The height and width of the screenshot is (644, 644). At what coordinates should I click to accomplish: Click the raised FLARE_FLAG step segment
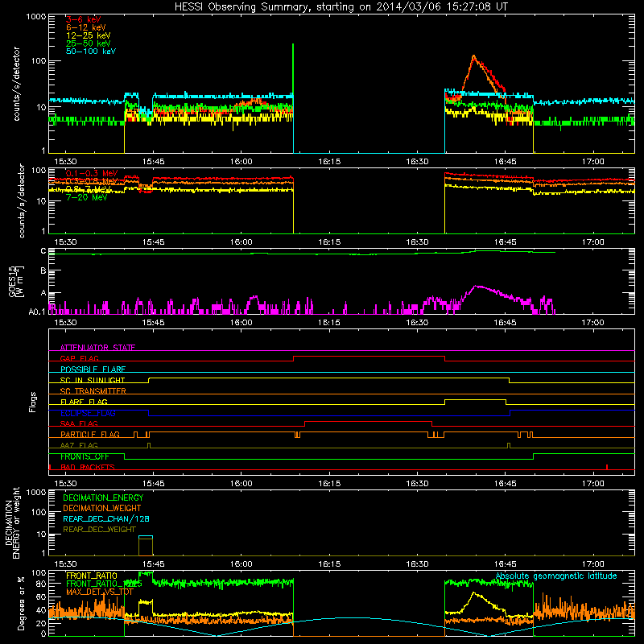(x=475, y=399)
